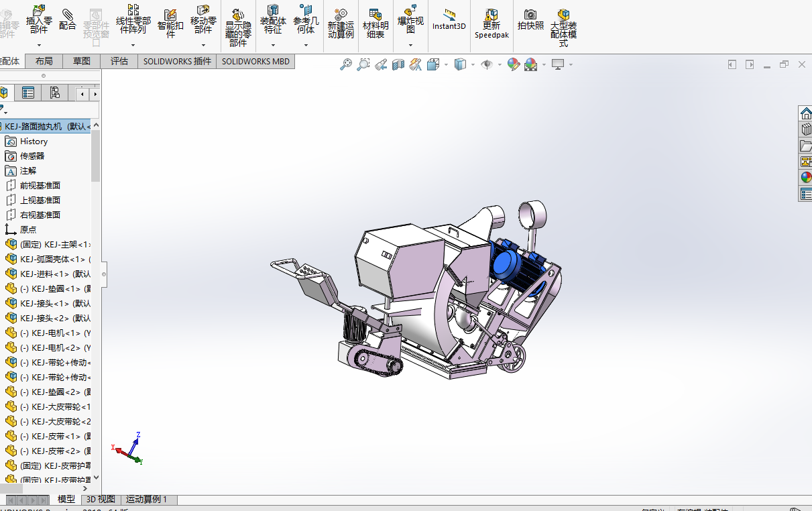Switch to the 3D 视图 bottom tab

click(x=101, y=500)
